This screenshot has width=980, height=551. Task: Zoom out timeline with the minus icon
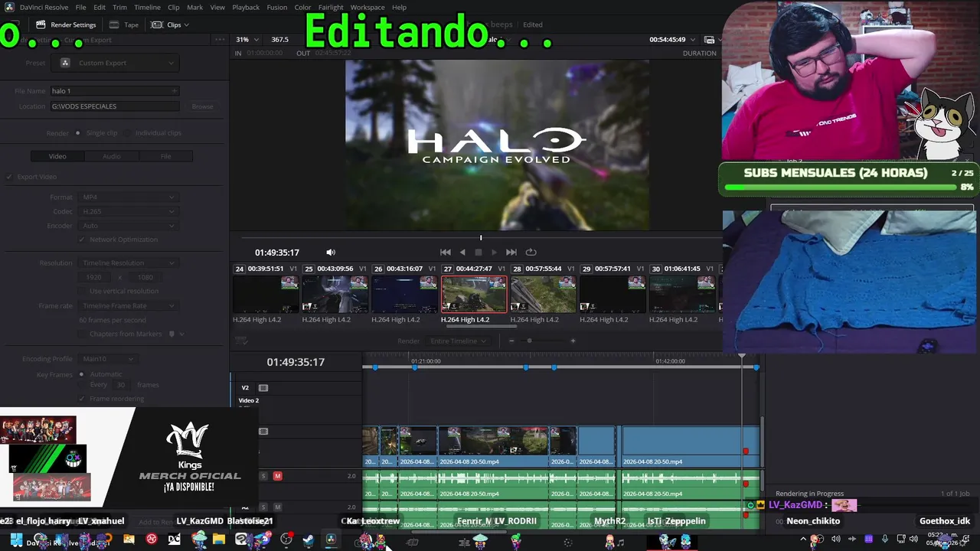pyautogui.click(x=511, y=341)
